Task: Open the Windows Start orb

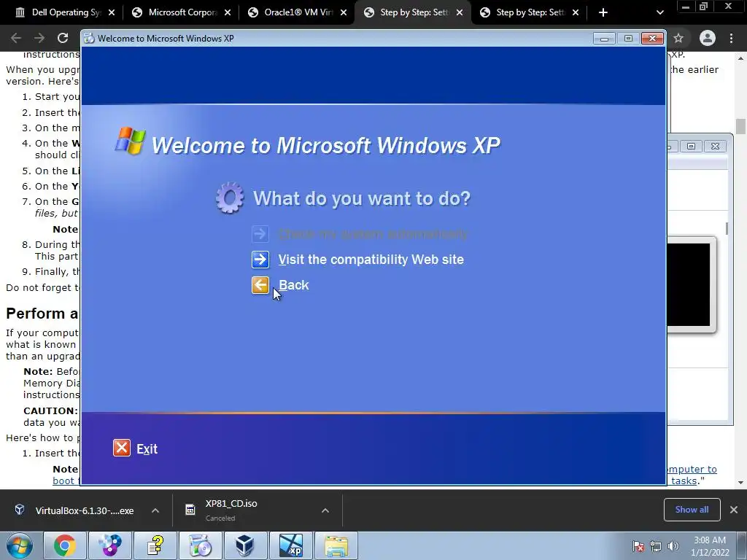Action: (19, 545)
